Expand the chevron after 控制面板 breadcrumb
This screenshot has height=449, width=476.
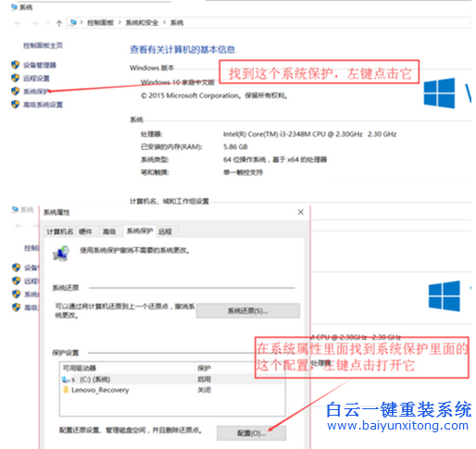coord(119,22)
